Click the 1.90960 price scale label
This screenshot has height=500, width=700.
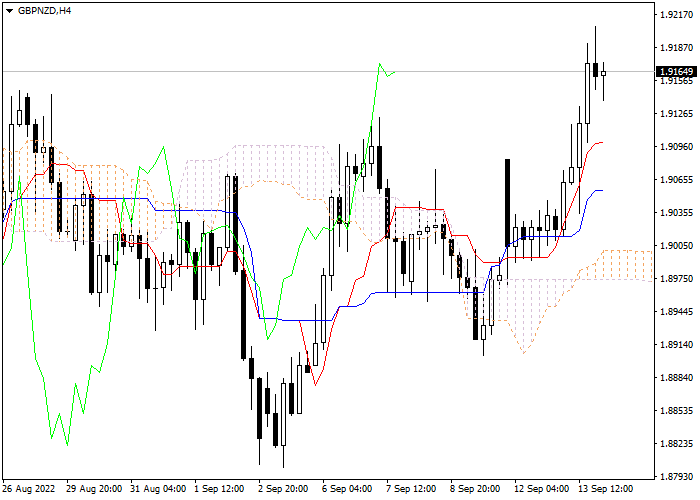pos(676,146)
